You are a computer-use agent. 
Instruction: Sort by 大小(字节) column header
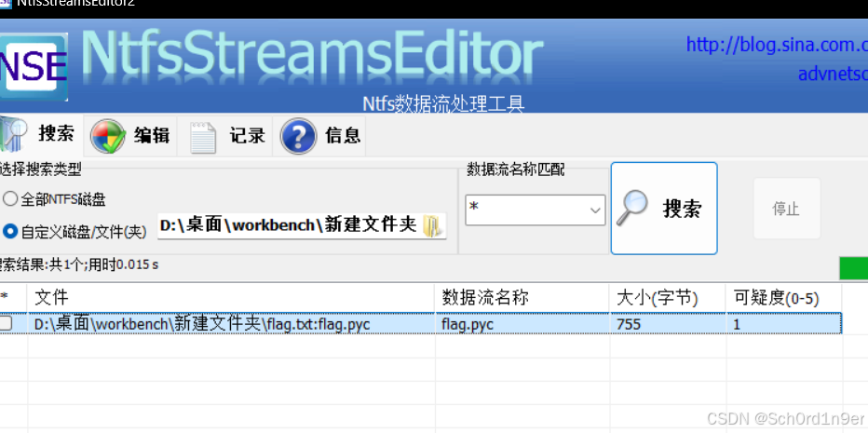(x=668, y=298)
